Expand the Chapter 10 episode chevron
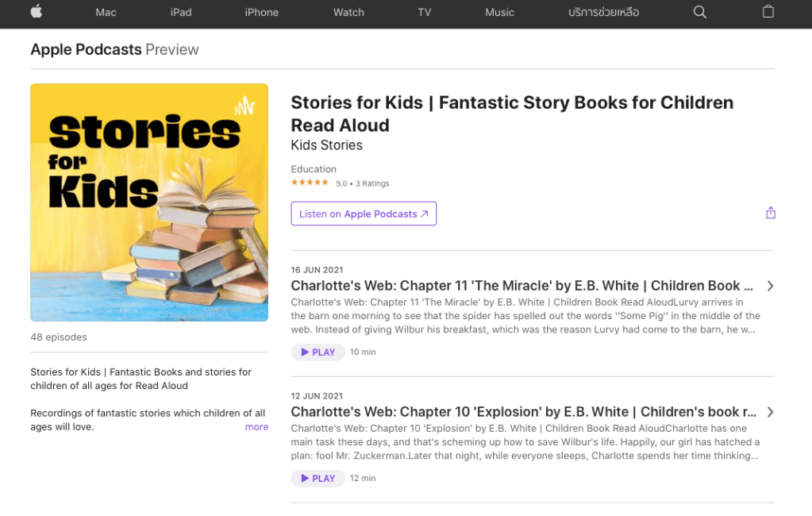 (x=770, y=412)
